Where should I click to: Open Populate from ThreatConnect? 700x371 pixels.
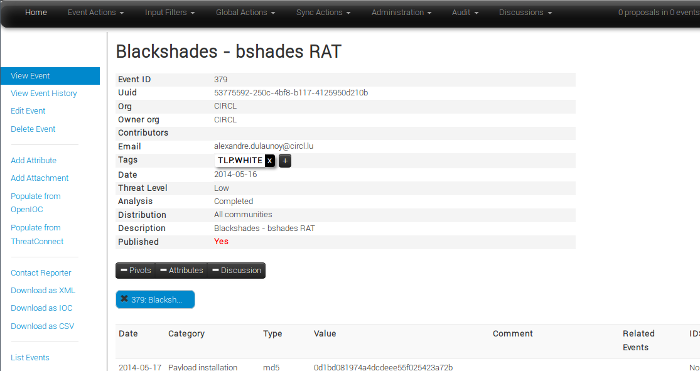tap(37, 234)
